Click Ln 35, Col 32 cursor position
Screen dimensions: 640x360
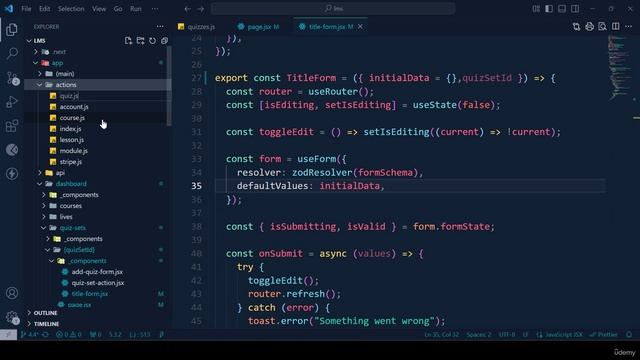coord(441,334)
